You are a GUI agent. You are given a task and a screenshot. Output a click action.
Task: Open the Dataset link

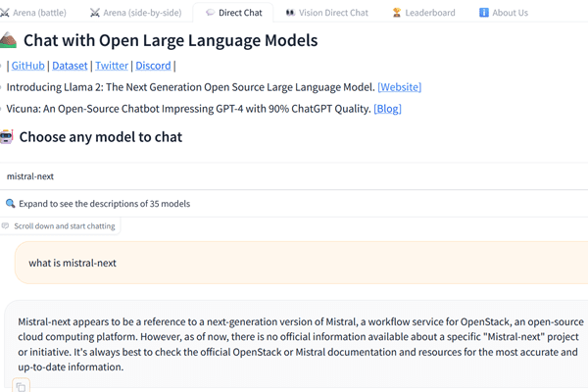click(x=70, y=66)
